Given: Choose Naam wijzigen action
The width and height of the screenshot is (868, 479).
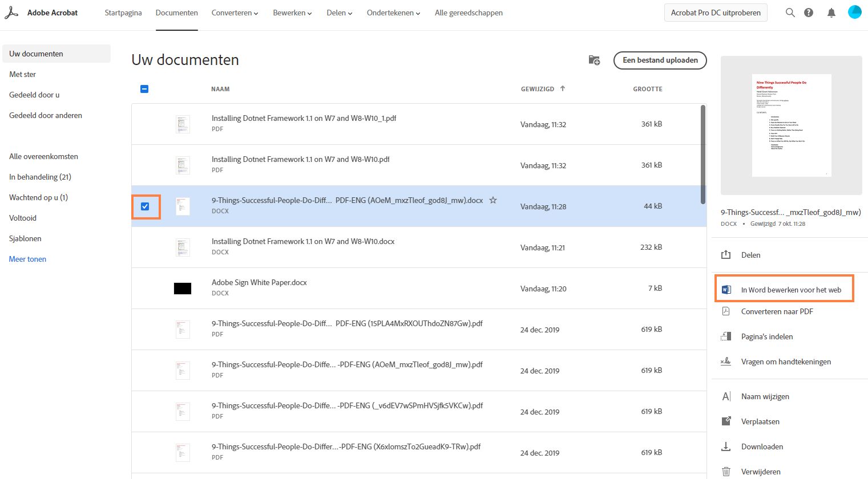Looking at the screenshot, I should (x=765, y=396).
